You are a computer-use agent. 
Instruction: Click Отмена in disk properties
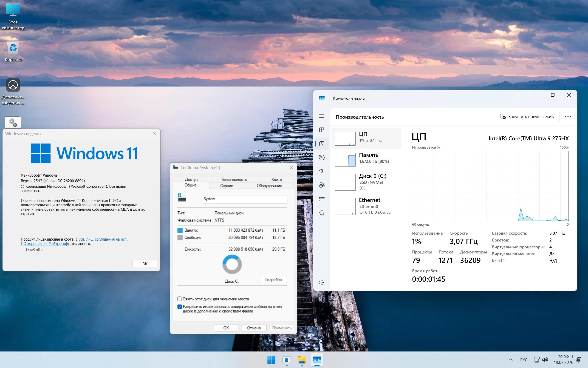(254, 328)
